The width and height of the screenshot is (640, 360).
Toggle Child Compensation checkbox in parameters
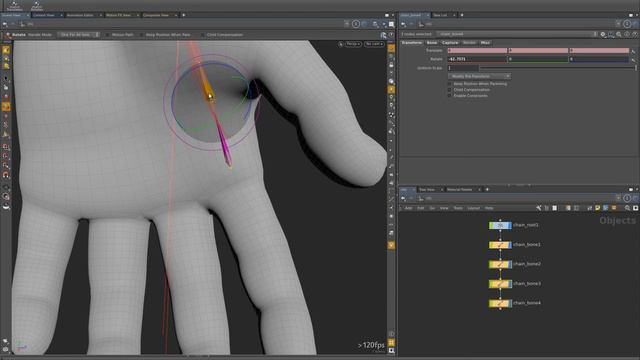(x=450, y=90)
